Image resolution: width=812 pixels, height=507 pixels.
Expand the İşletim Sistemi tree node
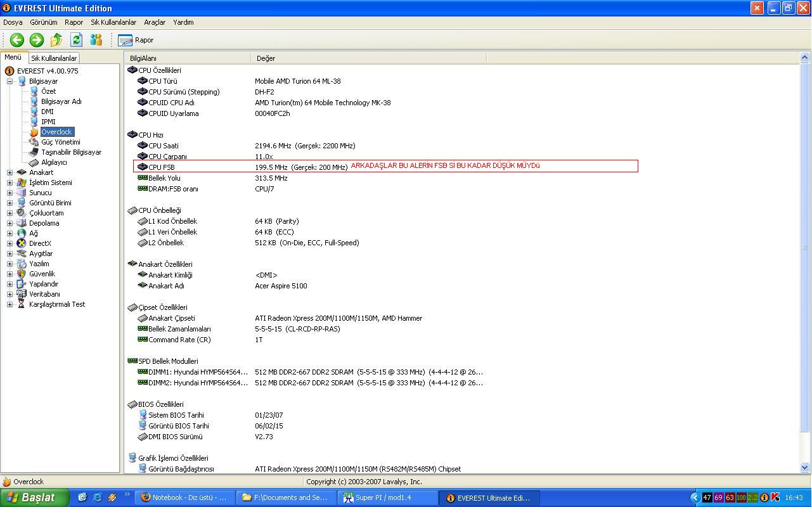10,183
